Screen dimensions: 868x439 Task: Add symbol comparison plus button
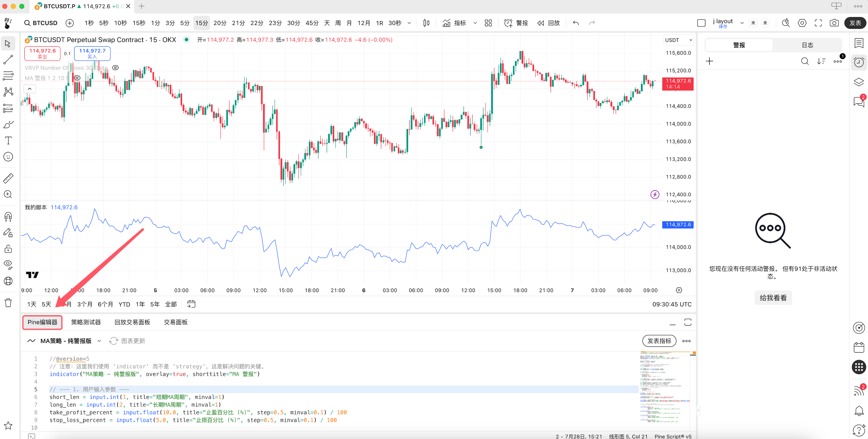[70, 23]
